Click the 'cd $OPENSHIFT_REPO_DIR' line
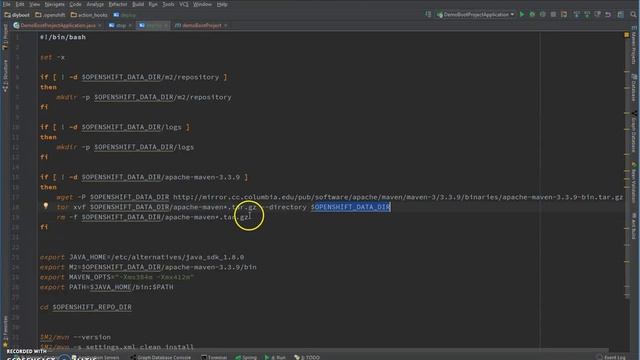Viewport: 640px width, 360px height. coord(86,307)
